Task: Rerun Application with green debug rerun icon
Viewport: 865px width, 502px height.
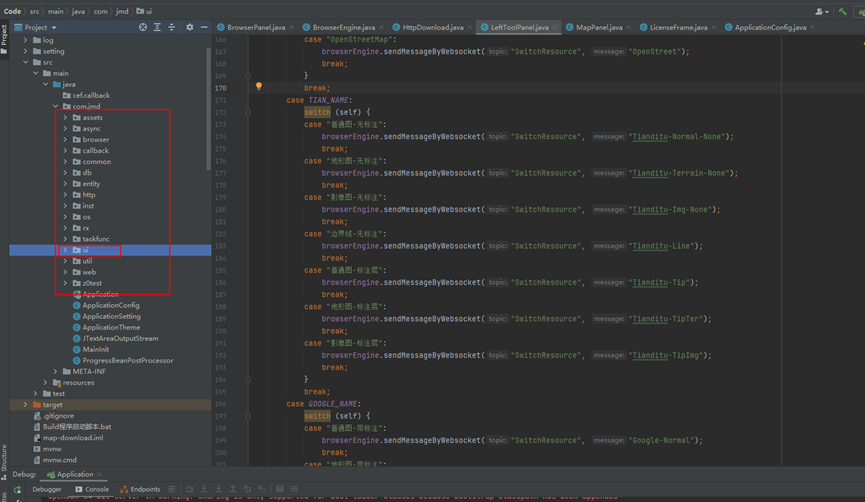Action: (x=17, y=489)
